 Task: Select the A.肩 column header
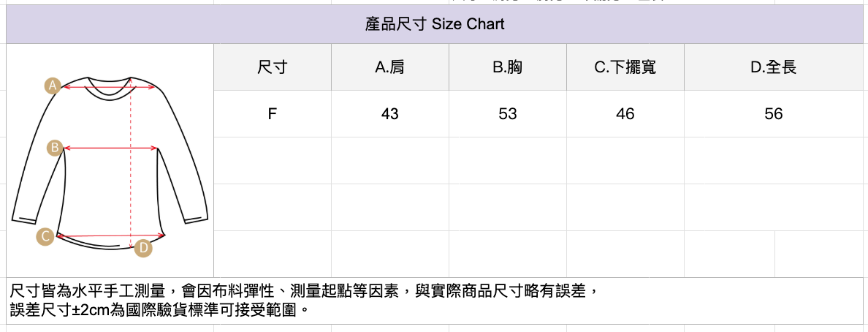pyautogui.click(x=389, y=67)
